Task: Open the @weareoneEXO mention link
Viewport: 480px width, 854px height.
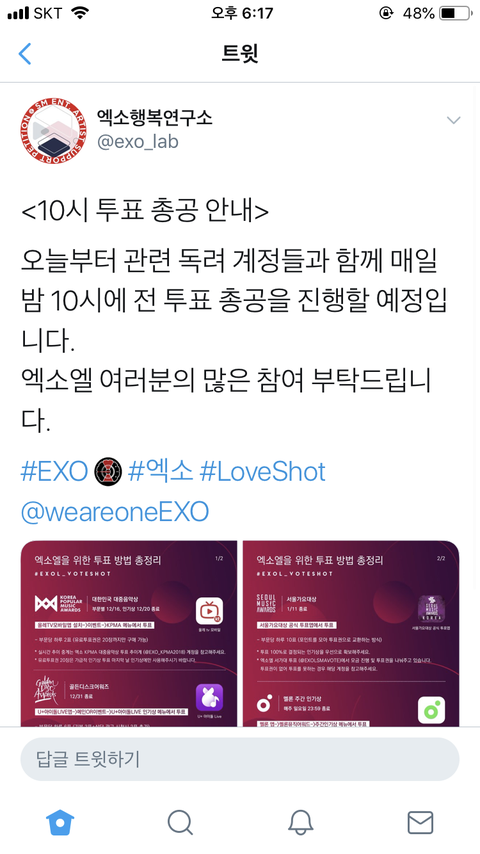Action: [x=115, y=512]
